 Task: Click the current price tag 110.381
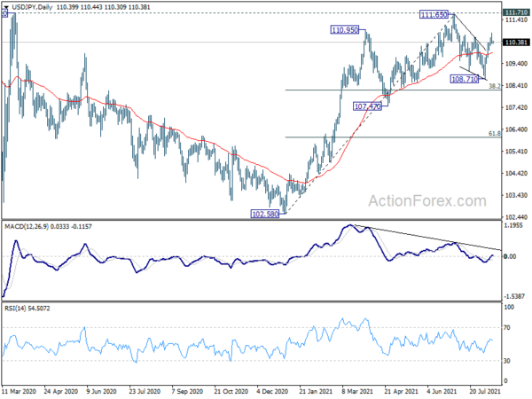[516, 42]
